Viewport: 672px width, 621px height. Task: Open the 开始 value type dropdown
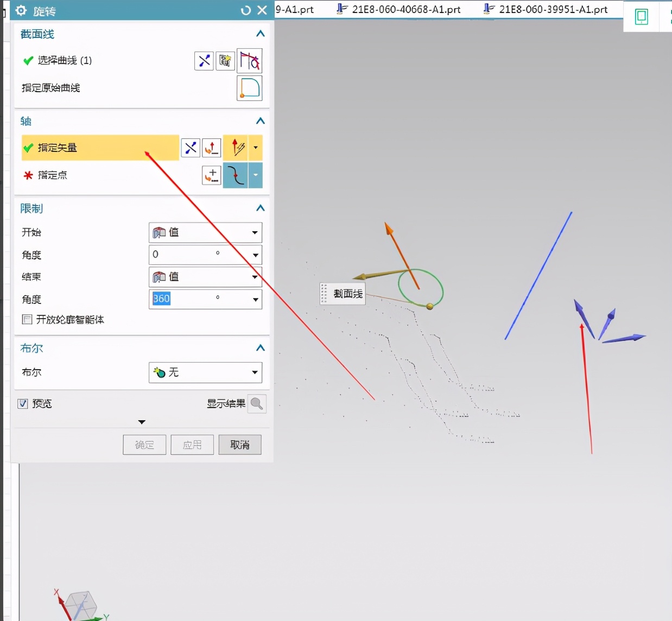click(205, 233)
